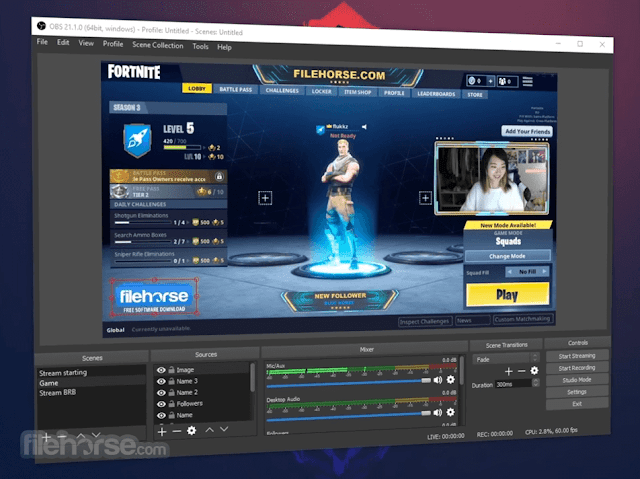Toggle visibility of the Name source
Screen dimensions: 640x479
[161, 415]
